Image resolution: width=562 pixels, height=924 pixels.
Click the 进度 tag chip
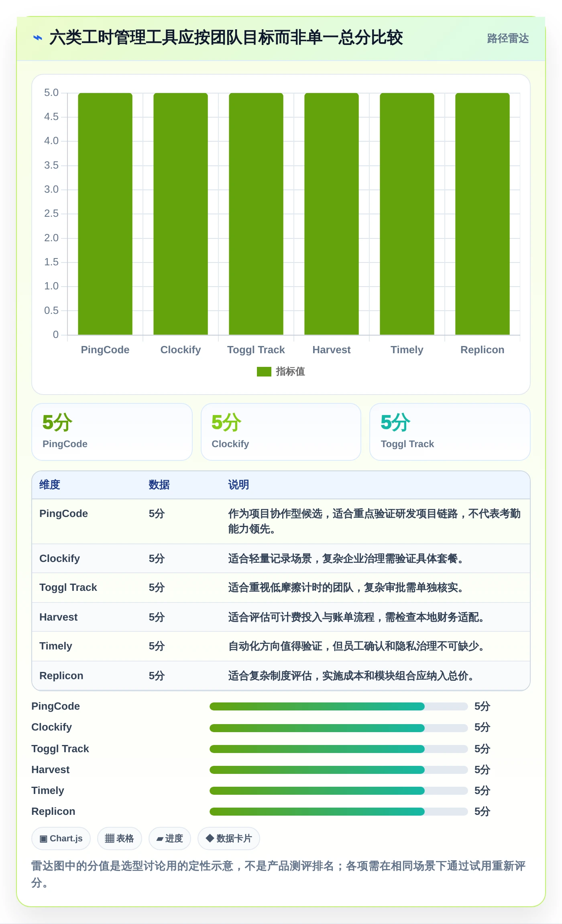point(169,839)
